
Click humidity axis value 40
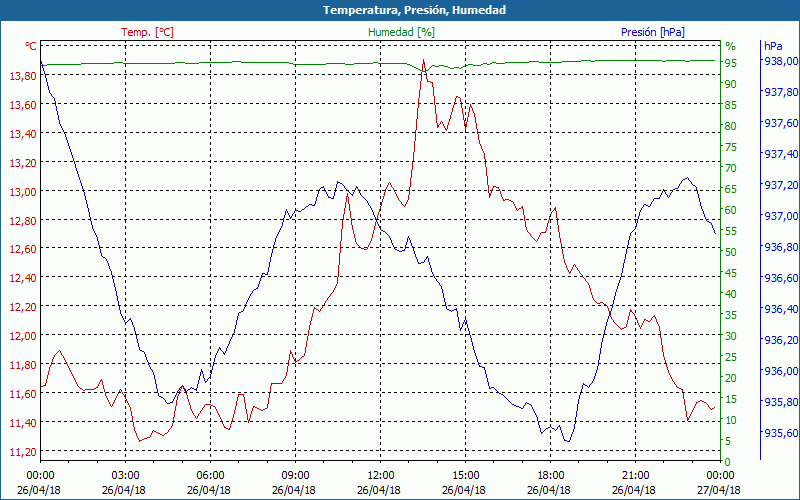point(731,294)
